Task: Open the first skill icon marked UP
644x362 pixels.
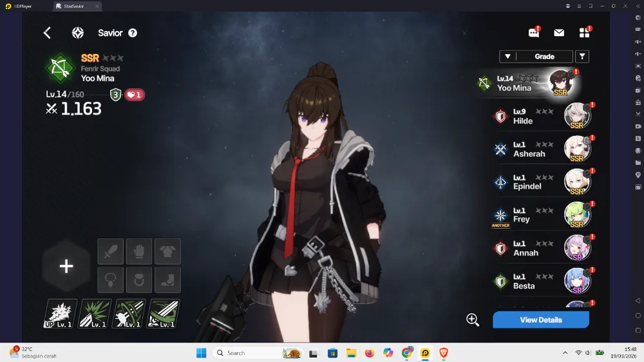Action: pos(61,314)
